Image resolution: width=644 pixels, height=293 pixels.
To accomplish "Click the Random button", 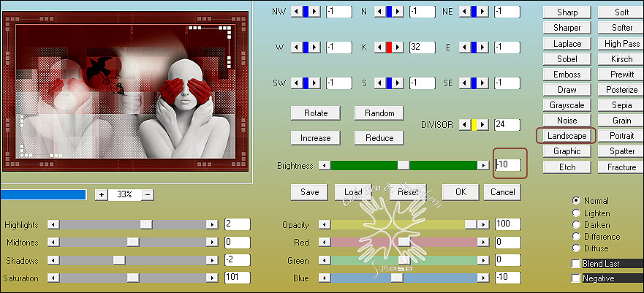I will coord(379,113).
